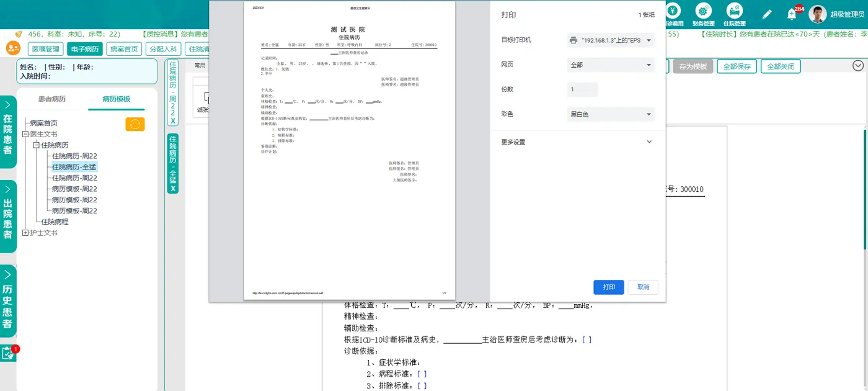The width and height of the screenshot is (868, 391).
Task: Click the brackets after 排除标准
Action: click(x=422, y=386)
